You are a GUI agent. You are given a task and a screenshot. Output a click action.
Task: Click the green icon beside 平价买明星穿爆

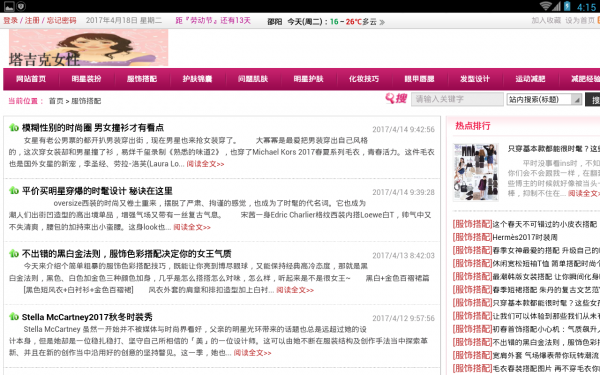(14, 190)
